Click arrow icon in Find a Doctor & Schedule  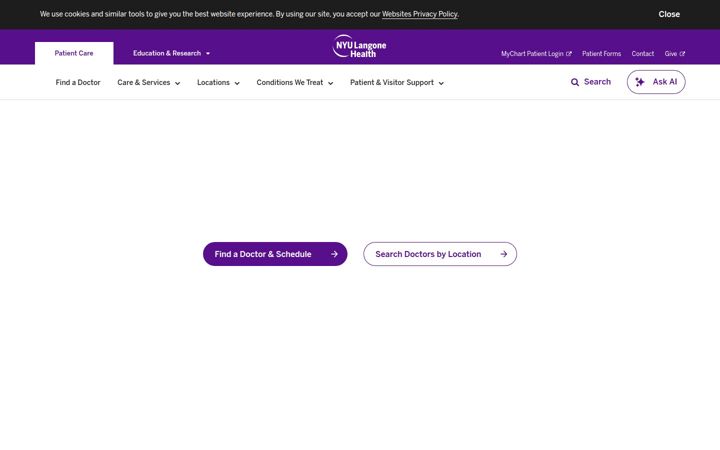pos(334,254)
